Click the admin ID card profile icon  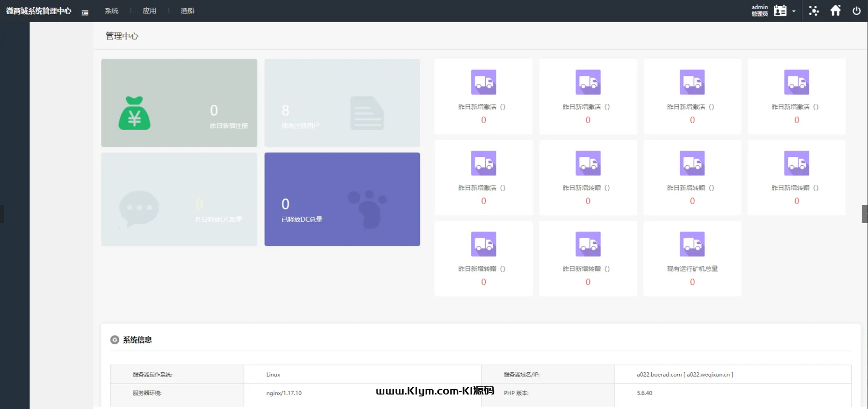(780, 11)
